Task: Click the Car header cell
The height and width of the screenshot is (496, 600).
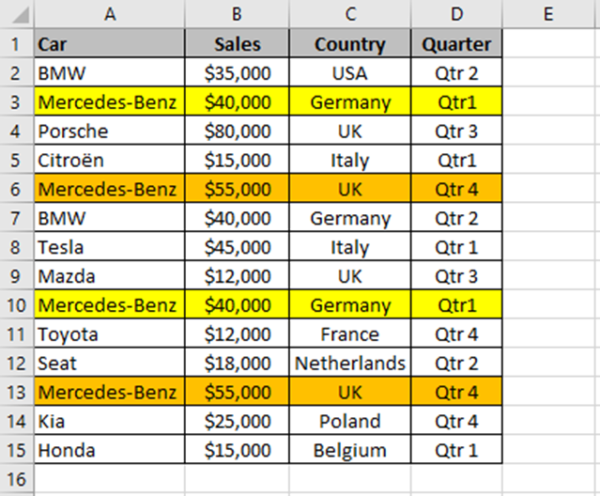Action: [x=109, y=44]
